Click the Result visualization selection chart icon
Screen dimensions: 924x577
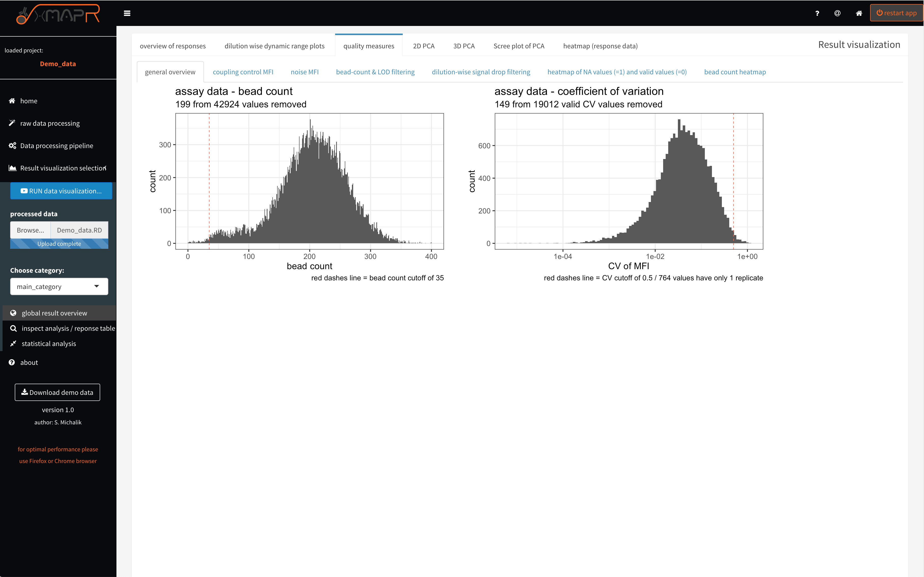click(x=12, y=168)
